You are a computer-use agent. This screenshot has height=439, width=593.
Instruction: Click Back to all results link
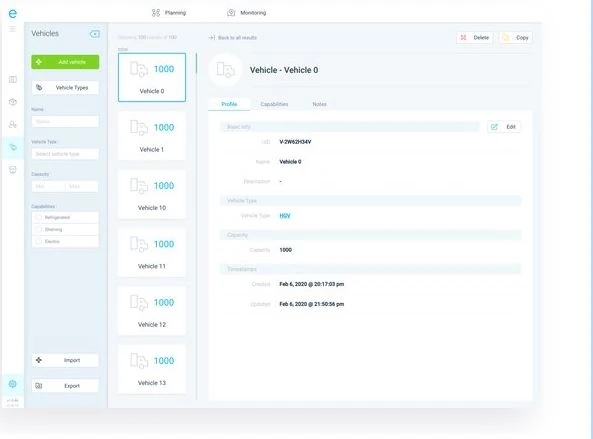coord(233,37)
